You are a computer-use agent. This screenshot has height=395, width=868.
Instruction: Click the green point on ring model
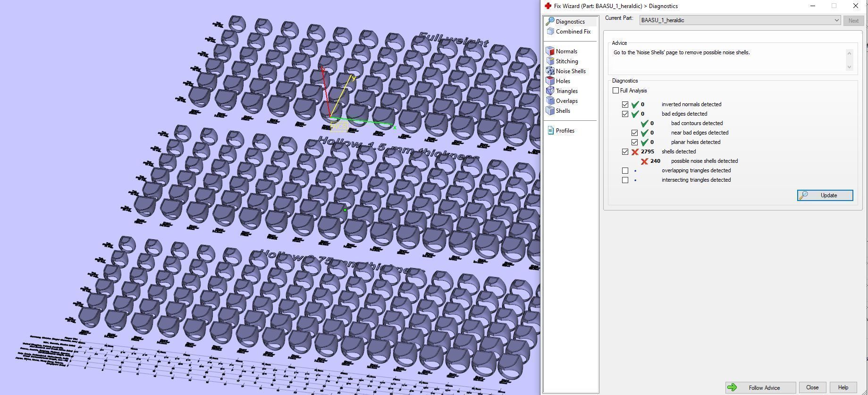[345, 210]
